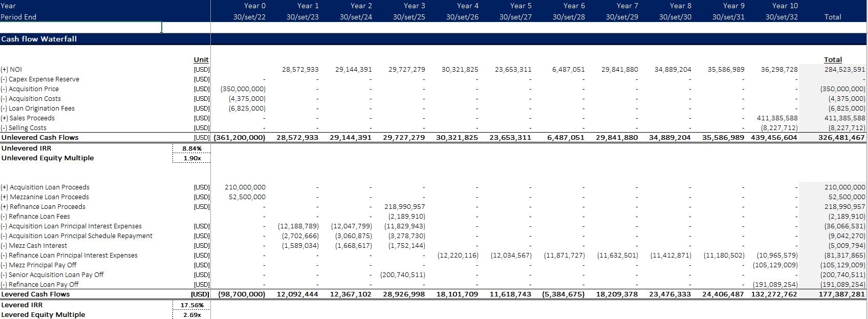Image resolution: width=868 pixels, height=319 pixels.
Task: Click Mezz Principal Pay Off value (105,129,009) in Year 10
Action: [775, 265]
